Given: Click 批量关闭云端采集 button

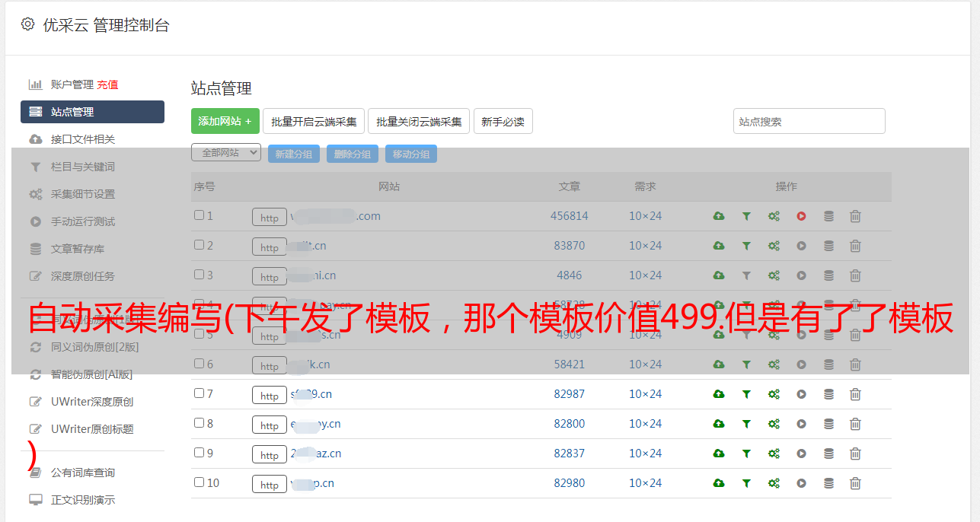Looking at the screenshot, I should tap(419, 121).
